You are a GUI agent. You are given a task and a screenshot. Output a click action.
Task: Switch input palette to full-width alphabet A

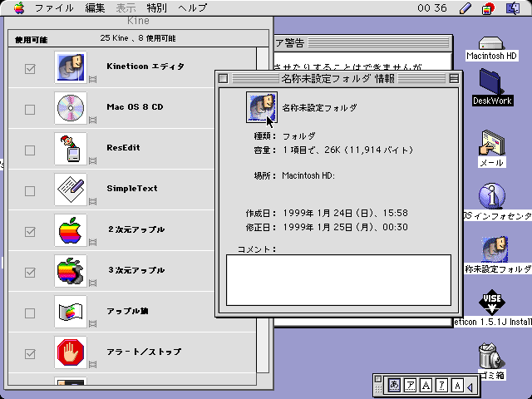coord(426,386)
